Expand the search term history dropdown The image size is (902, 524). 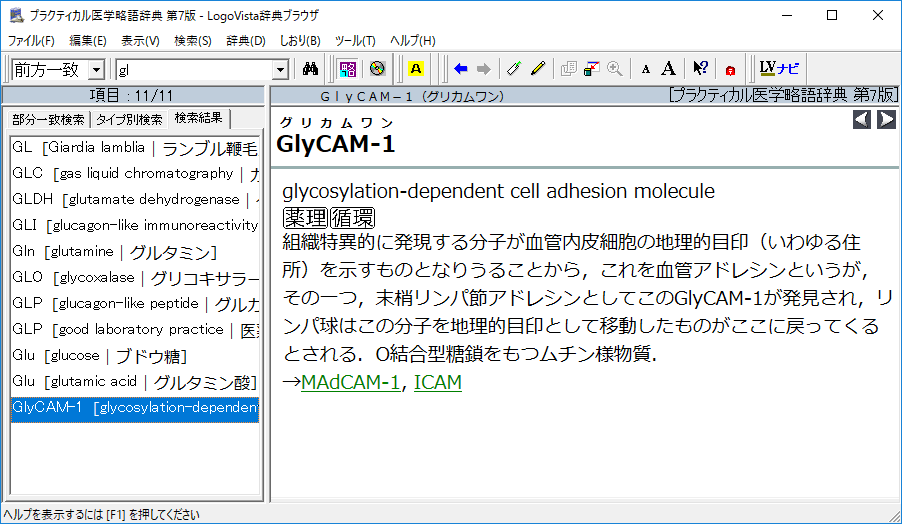[x=280, y=70]
